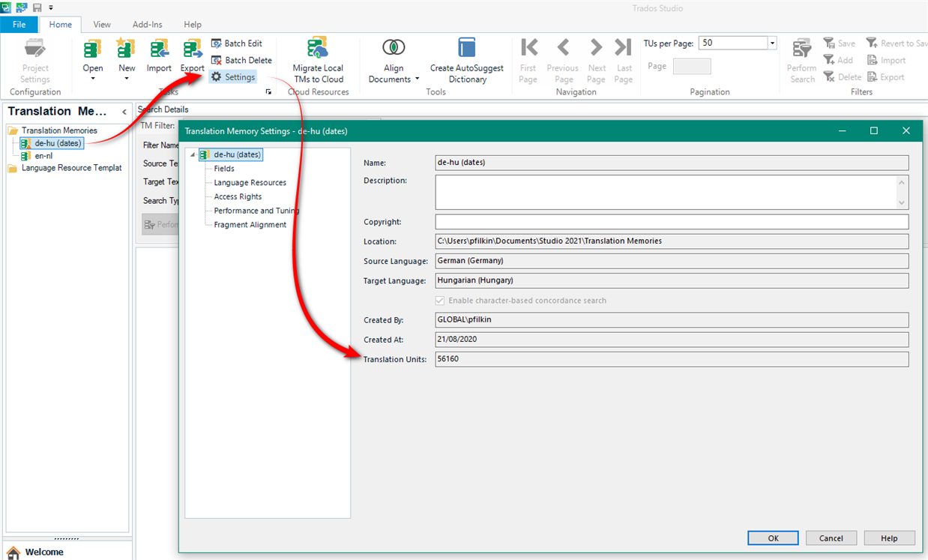The width and height of the screenshot is (928, 560).
Task: Collapse the Translation Memory navigation pane
Action: (124, 112)
